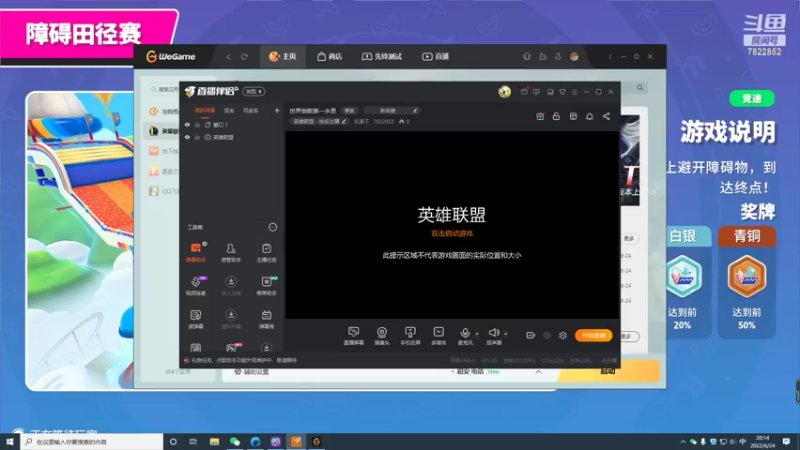800x450 pixels.
Task: Click the mode switch pill beside logo
Action: tap(254, 91)
